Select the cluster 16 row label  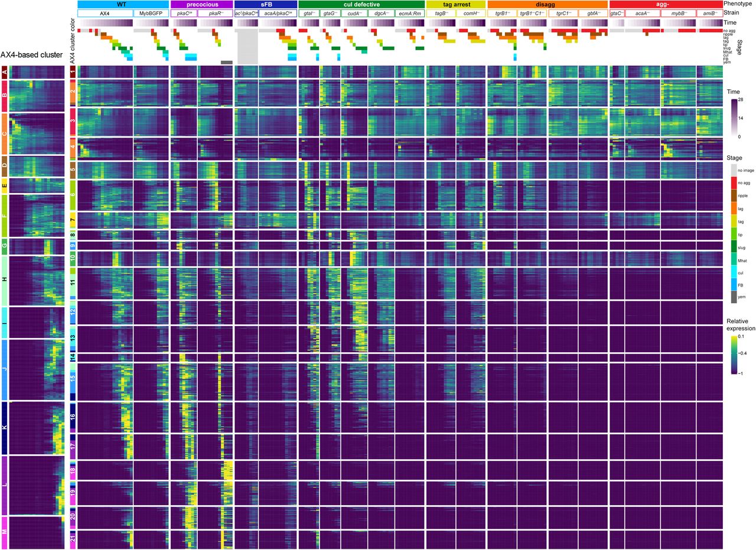[73, 416]
